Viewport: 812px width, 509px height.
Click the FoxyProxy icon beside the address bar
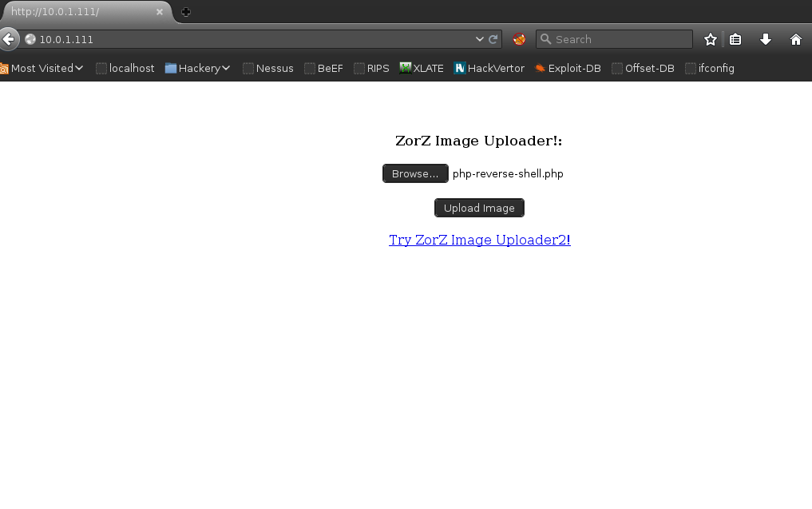coord(518,38)
